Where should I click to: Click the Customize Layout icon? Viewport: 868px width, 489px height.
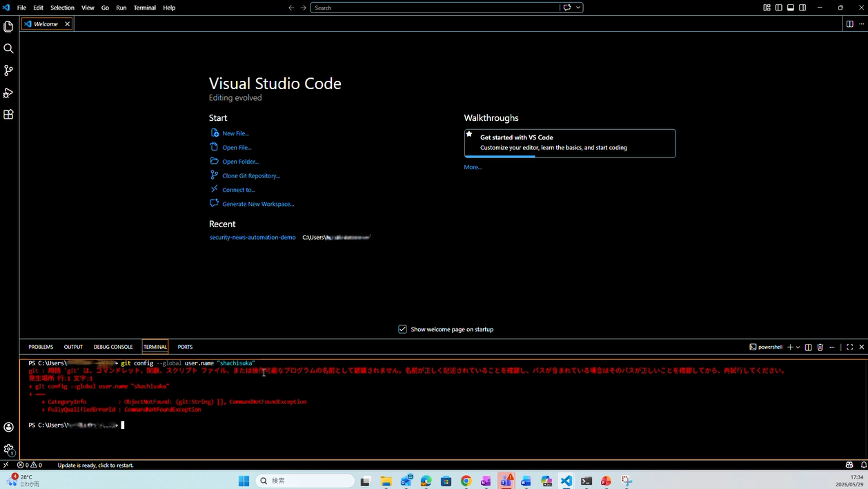click(767, 8)
